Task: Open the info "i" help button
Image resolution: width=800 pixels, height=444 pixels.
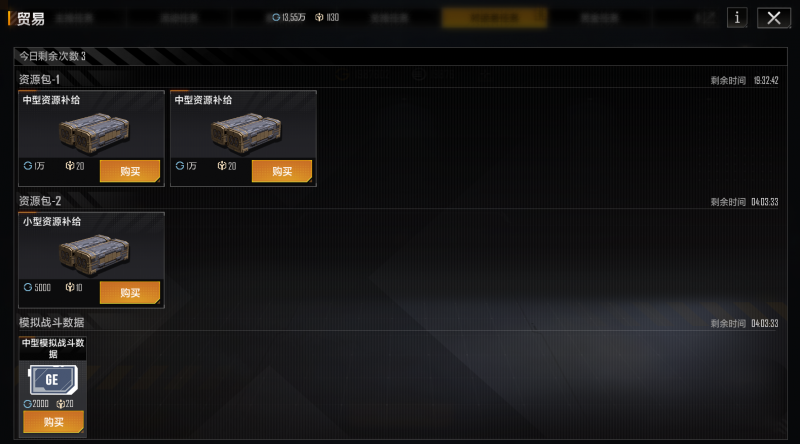Action: [x=737, y=18]
